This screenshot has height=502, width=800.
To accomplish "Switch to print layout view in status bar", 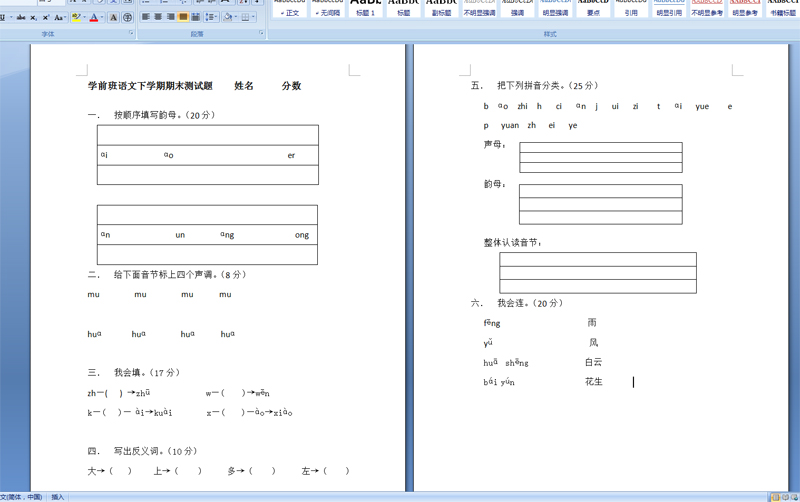I will [x=776, y=497].
